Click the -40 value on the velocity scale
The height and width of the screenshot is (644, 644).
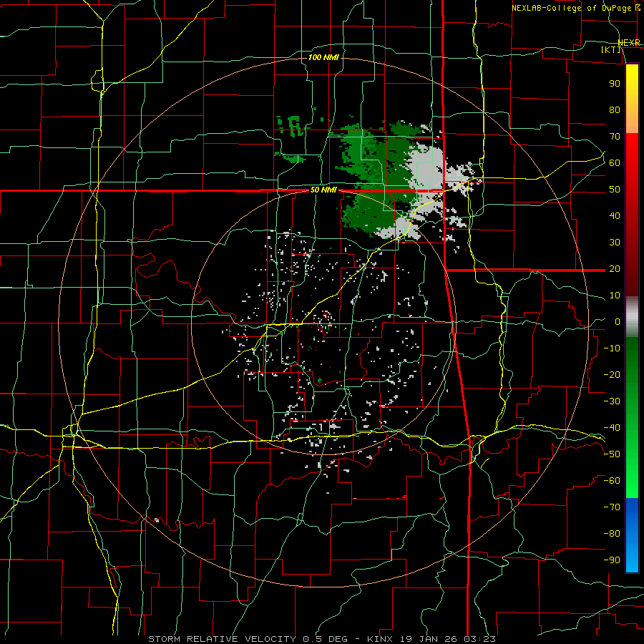[613, 428]
